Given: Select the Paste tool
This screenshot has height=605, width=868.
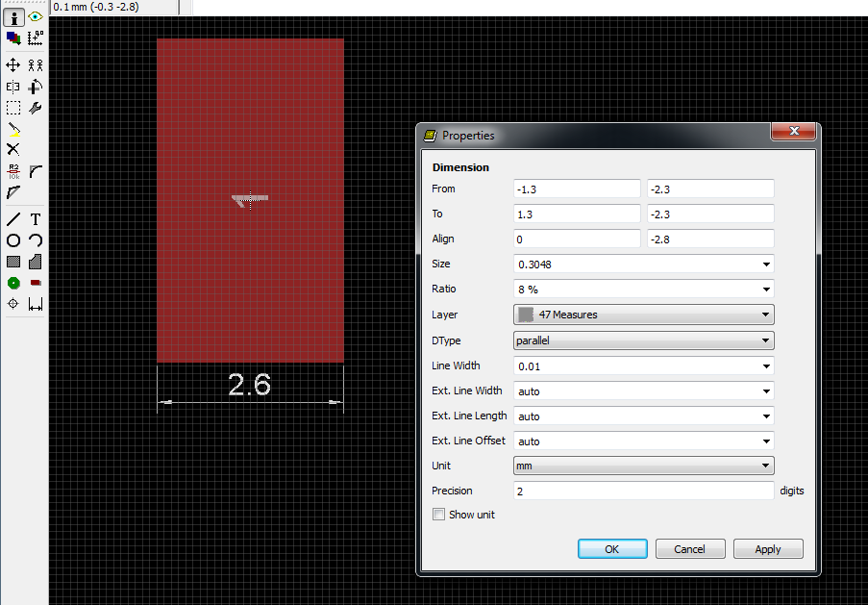Looking at the screenshot, I should (13, 130).
